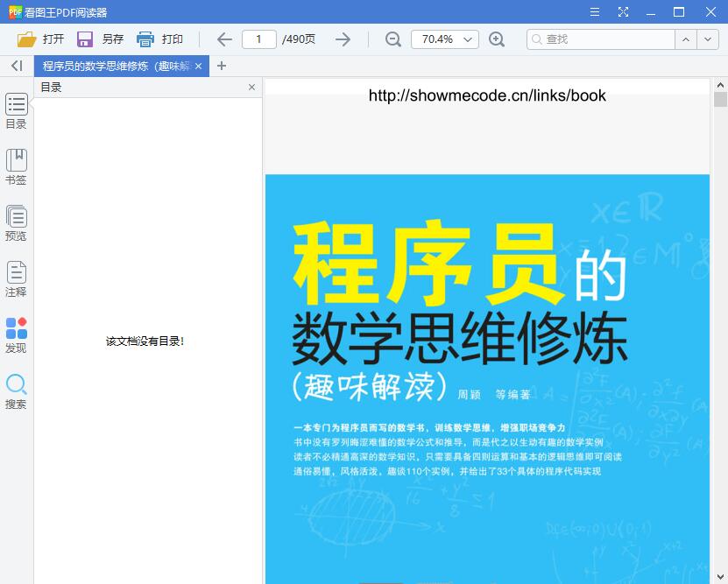Image resolution: width=728 pixels, height=584 pixels.
Task: Open the 注释 annotations sidebar panel
Action: 17,279
